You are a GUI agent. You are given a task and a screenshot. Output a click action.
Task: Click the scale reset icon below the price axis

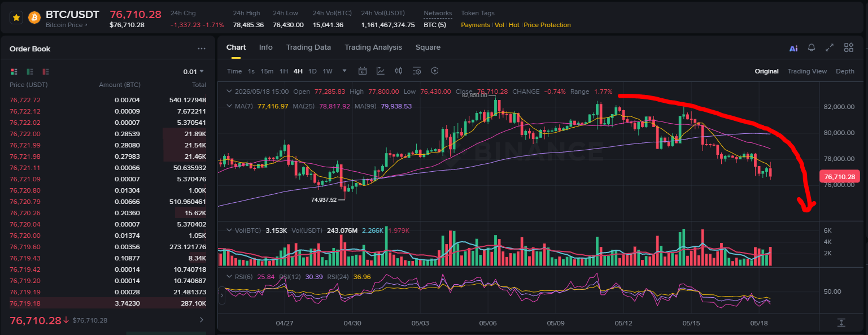click(x=841, y=322)
